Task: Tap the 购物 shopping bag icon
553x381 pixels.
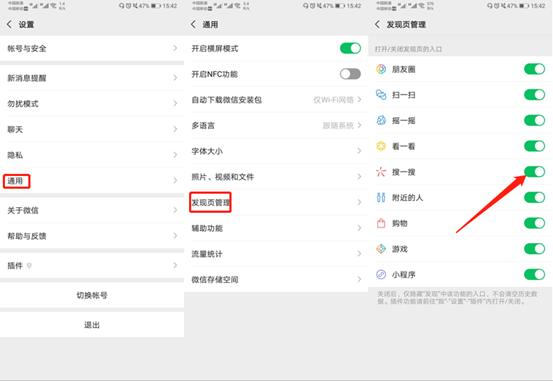Action: [381, 223]
